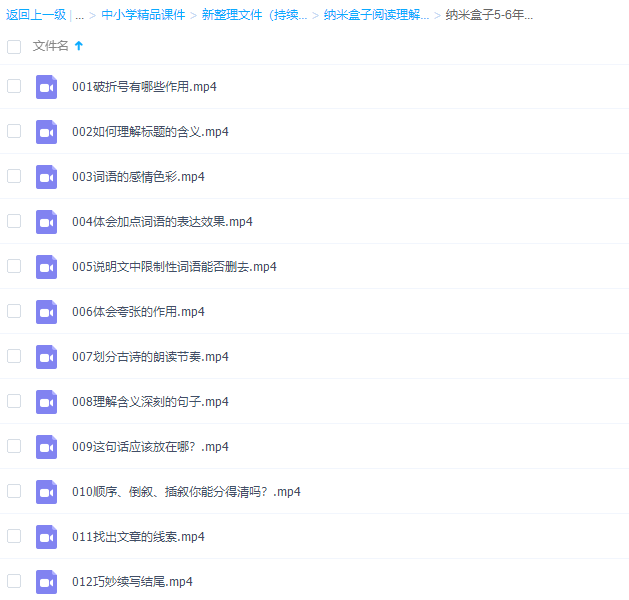Screen dimensions: 629x600
Task: Expand collapsed breadcrumb ellipsis path
Action: (79, 15)
